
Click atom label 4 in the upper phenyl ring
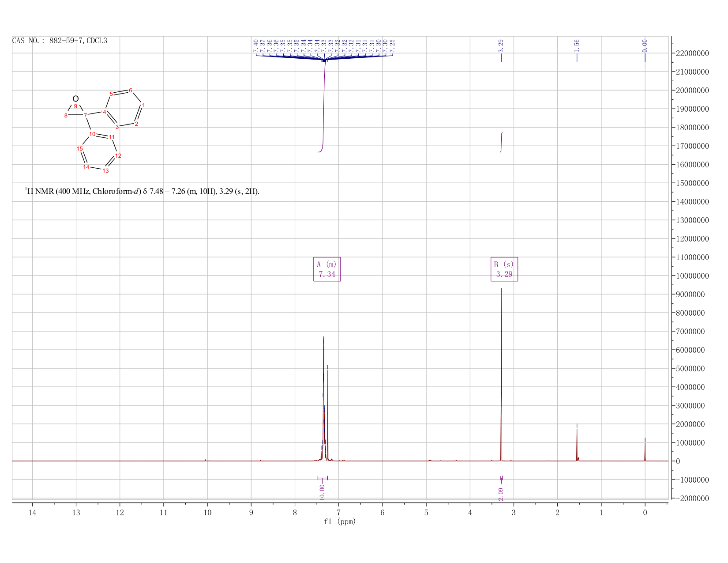[105, 112]
